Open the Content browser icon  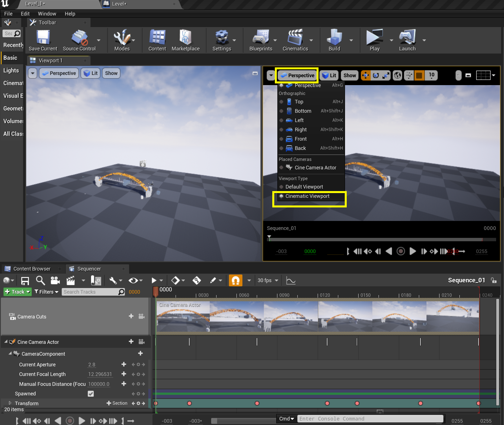click(x=157, y=40)
